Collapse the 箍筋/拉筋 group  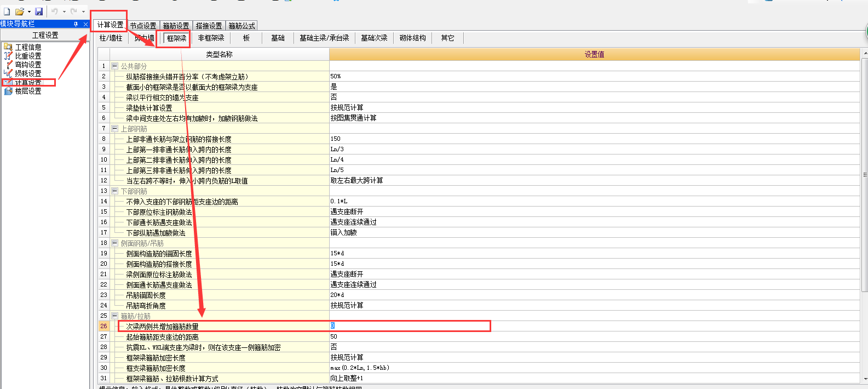(115, 316)
